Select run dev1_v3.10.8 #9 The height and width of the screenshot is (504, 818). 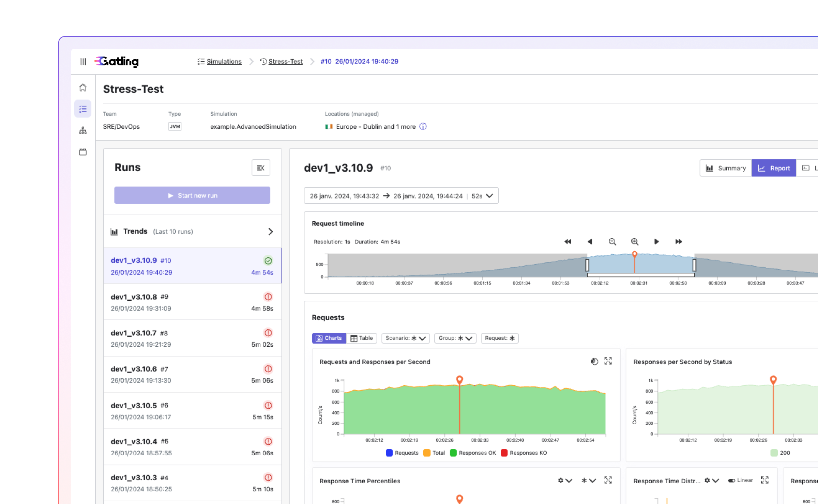pos(192,302)
